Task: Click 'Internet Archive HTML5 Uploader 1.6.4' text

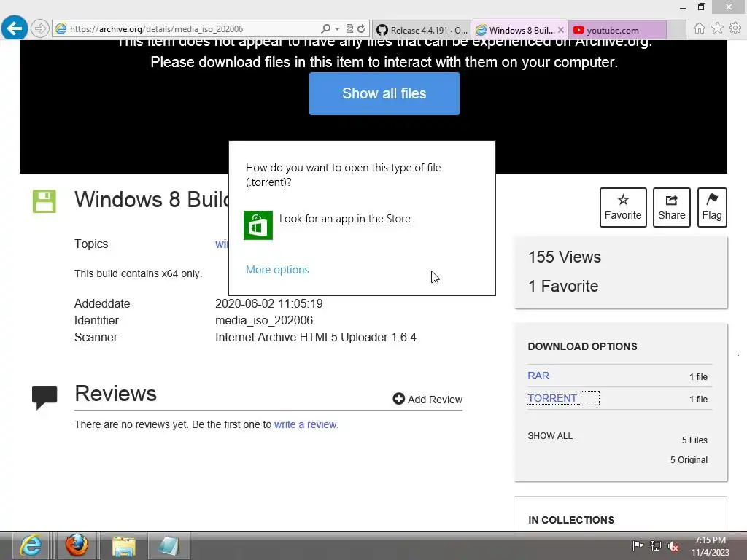Action: 315,337
